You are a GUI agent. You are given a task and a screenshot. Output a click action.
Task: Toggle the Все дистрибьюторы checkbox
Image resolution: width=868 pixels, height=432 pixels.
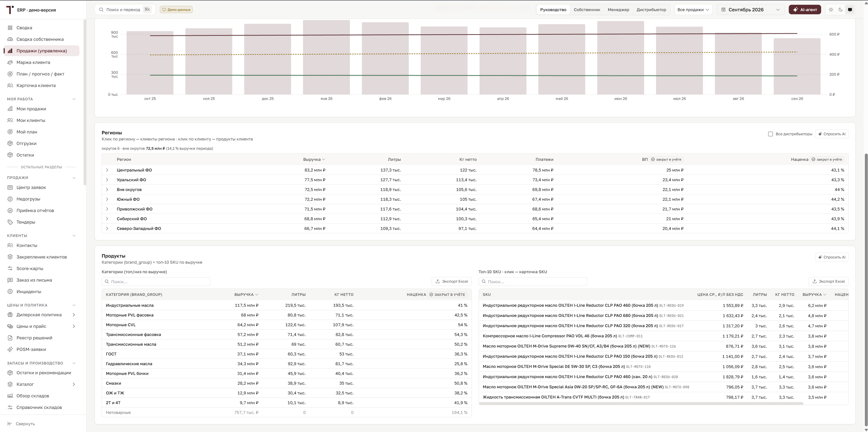tap(770, 134)
